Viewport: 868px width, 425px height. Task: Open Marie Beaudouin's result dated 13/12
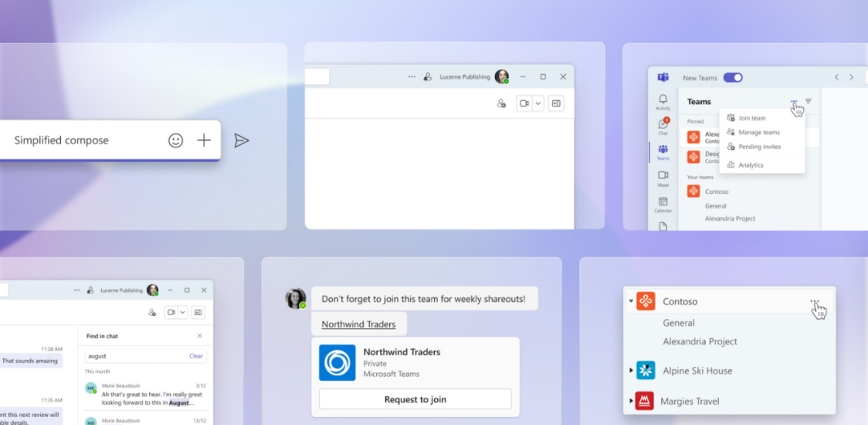point(146,419)
